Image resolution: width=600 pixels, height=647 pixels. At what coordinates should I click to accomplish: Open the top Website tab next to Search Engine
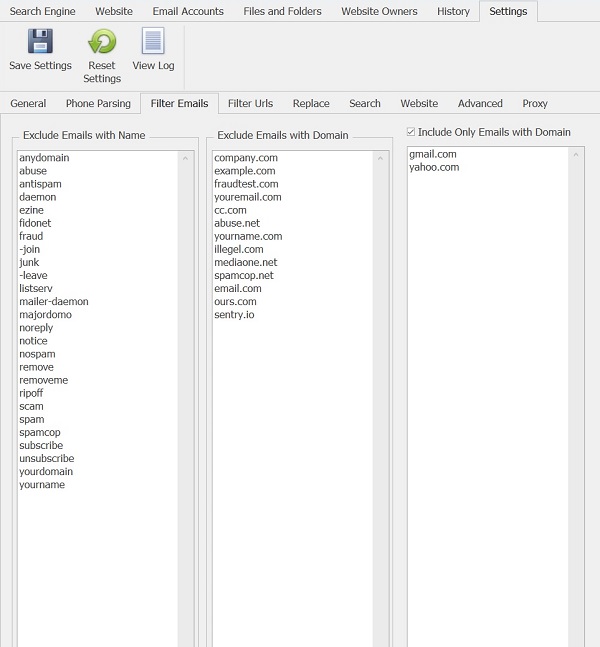(114, 11)
